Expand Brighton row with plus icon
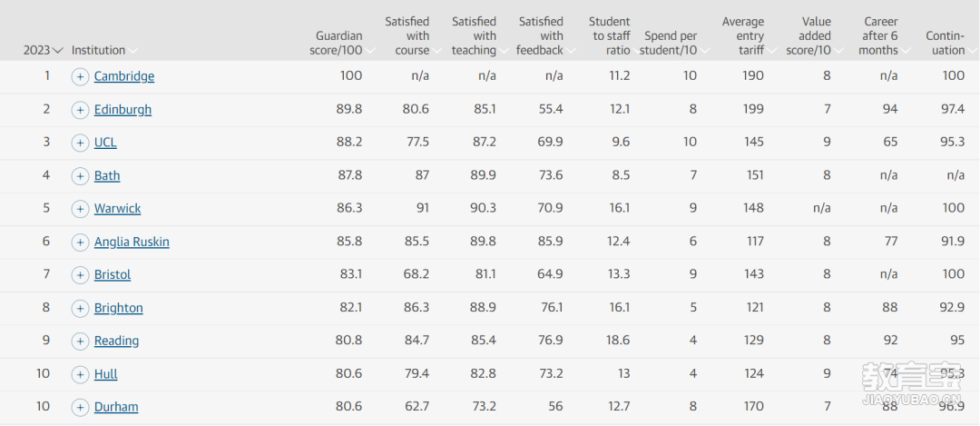Viewport: 980px width, 426px height. [80, 309]
